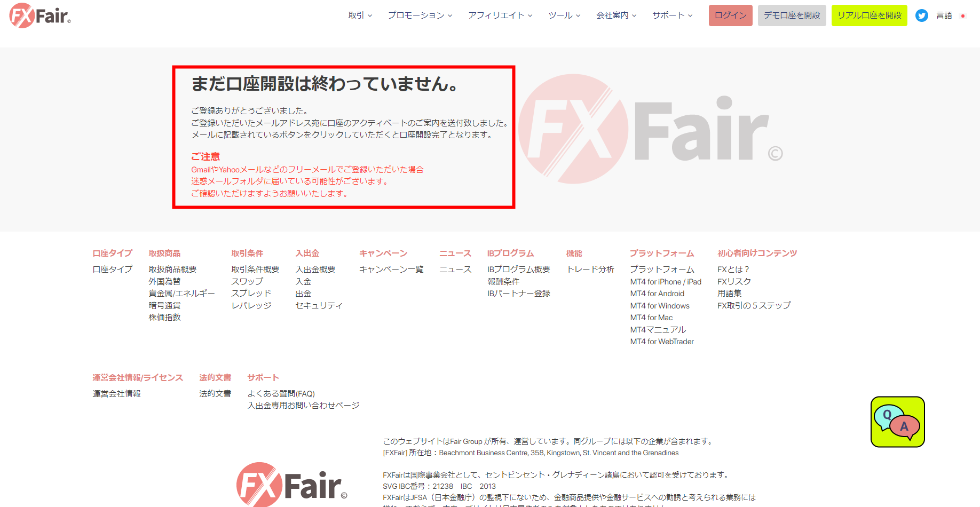
Task: Open the レバレッジ link
Action: [251, 305]
